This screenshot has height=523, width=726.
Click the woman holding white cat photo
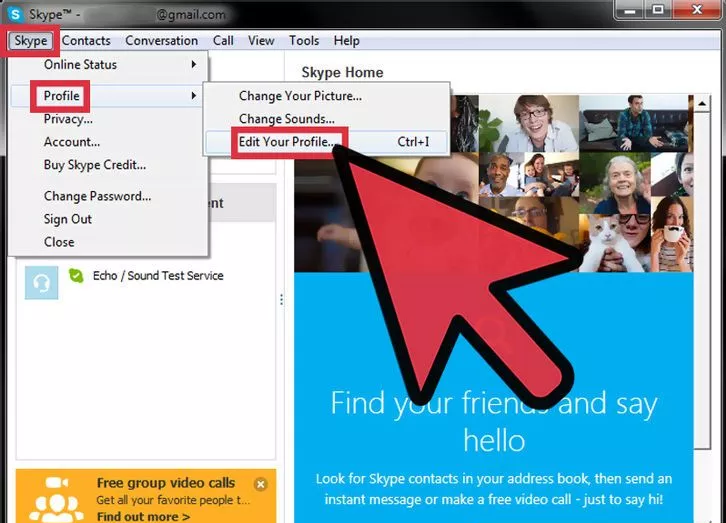pyautogui.click(x=615, y=243)
